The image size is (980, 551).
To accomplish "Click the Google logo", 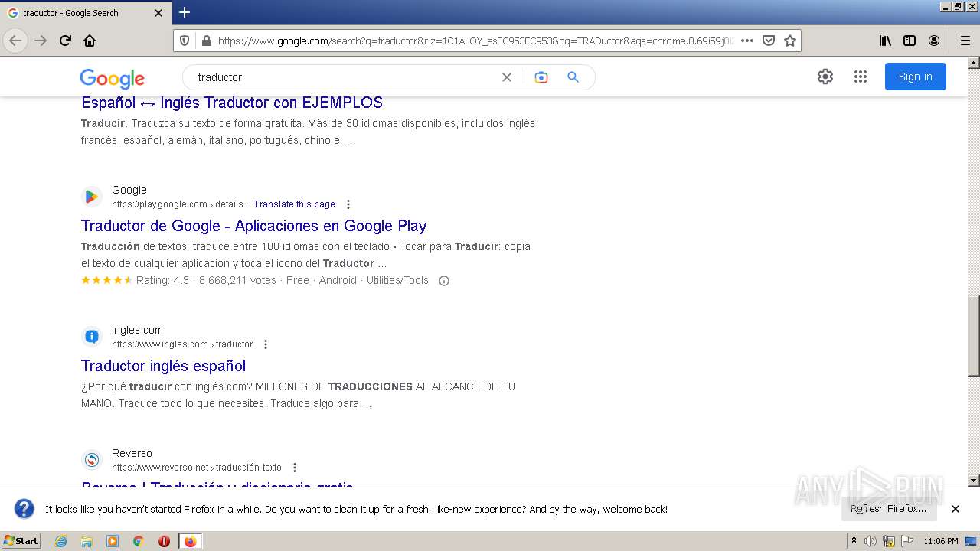I will 112,79.
